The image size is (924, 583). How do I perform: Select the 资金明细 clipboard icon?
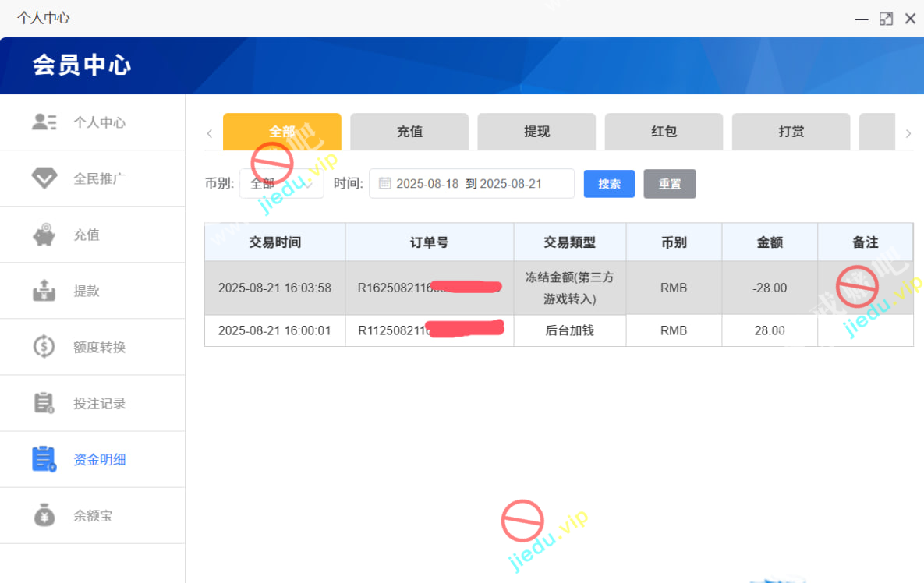[44, 459]
